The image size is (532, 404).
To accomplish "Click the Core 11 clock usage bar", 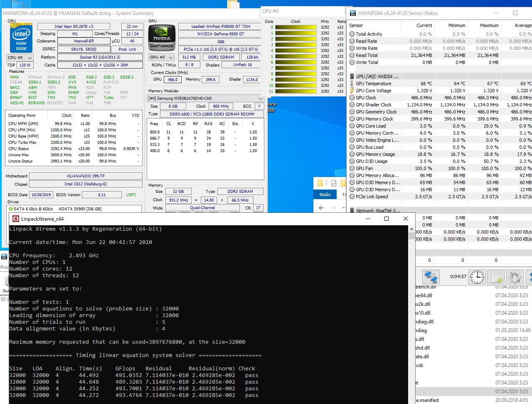I will pyautogui.click(x=296, y=91).
